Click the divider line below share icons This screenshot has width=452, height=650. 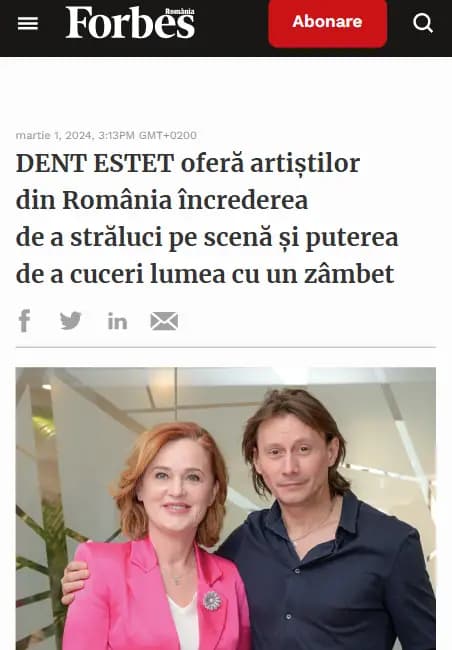pos(226,347)
